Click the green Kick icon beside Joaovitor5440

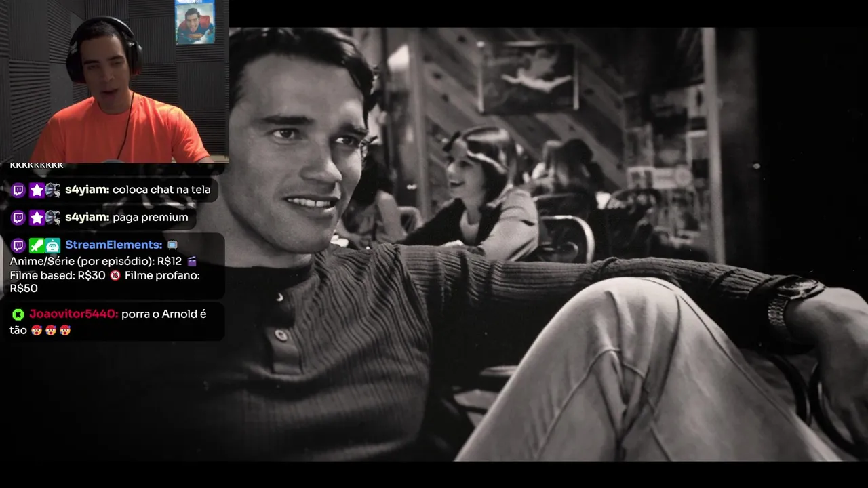tap(18, 314)
